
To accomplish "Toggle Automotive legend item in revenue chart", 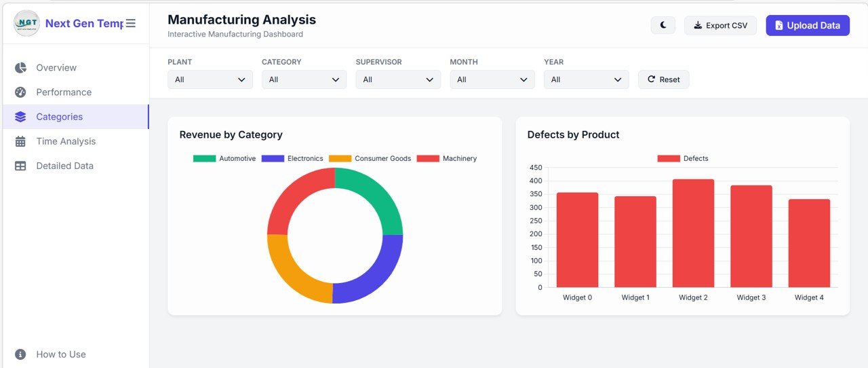I will [x=224, y=158].
